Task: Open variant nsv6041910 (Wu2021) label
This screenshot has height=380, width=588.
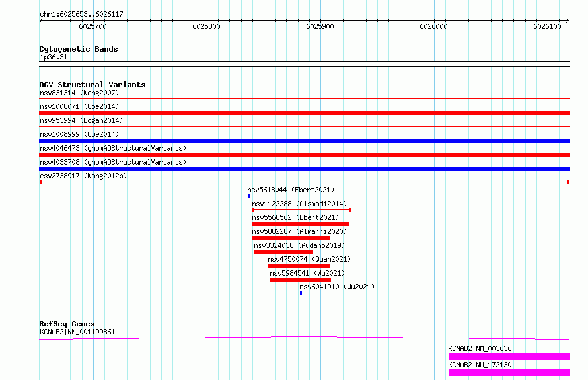Action: (x=337, y=287)
